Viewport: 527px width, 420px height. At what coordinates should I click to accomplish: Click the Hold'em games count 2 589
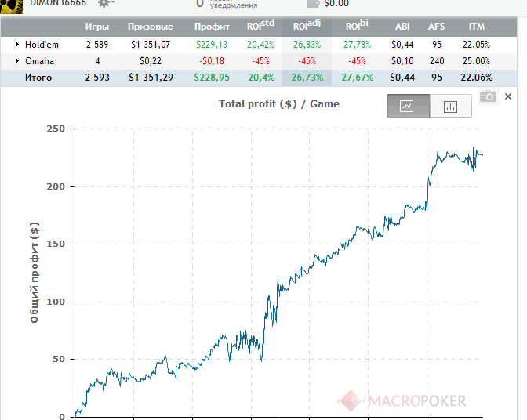[x=97, y=45]
